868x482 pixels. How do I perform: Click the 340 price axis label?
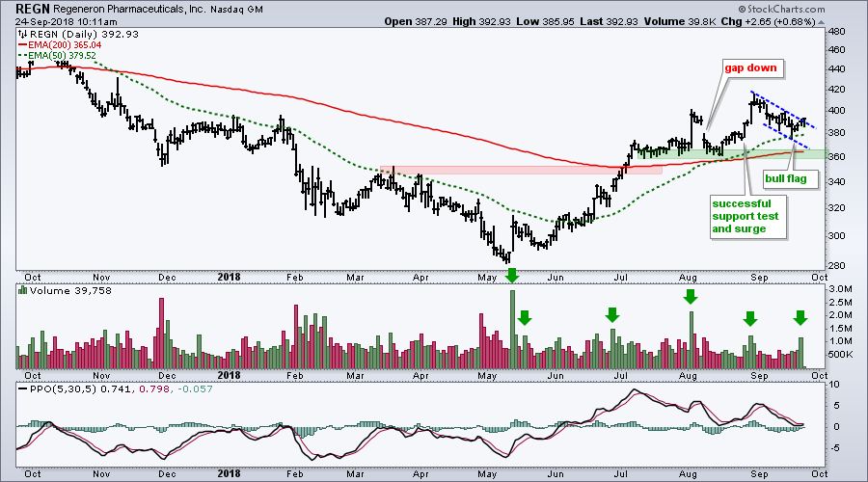pos(837,182)
